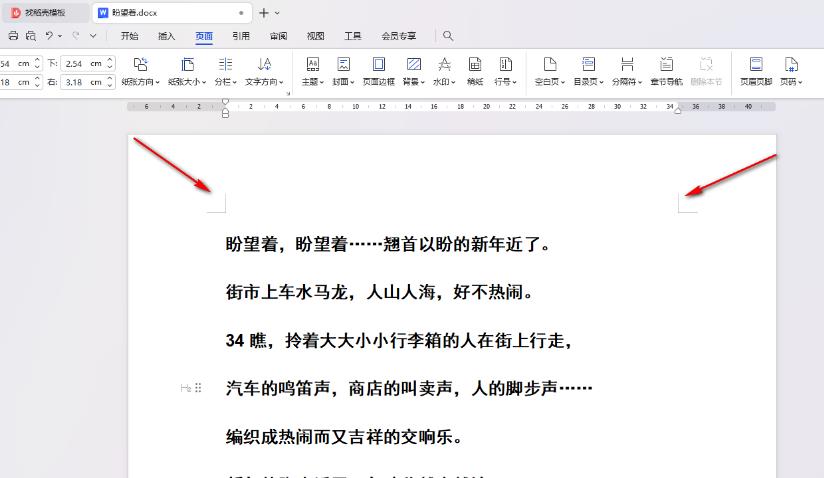
Task: Open the 视图 ribbon tab
Action: click(315, 36)
